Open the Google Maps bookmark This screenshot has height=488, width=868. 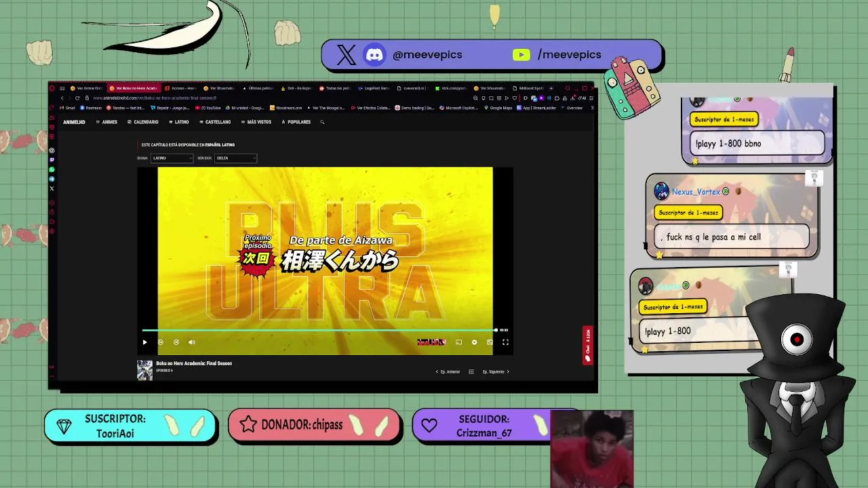498,108
